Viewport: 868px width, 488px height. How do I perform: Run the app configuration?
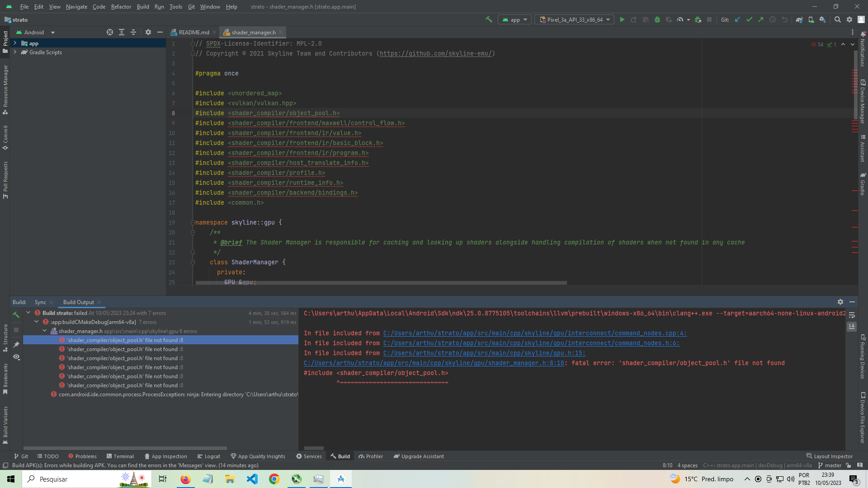623,19
